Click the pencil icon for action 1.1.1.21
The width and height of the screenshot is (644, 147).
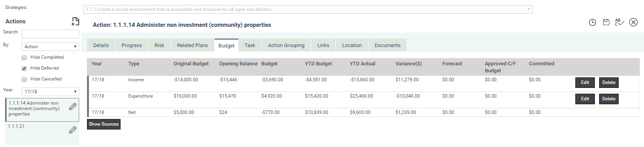(x=73, y=130)
